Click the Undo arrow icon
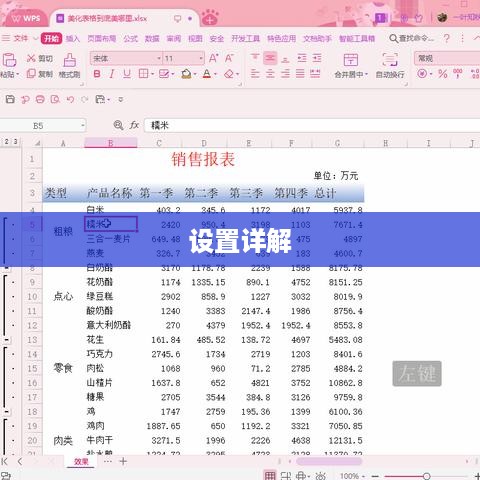This screenshot has width=480, height=480. click(70, 99)
